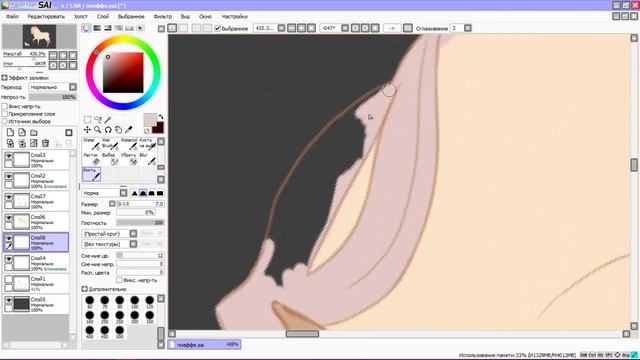Expand the Дополнительно brush settings section

(84, 289)
